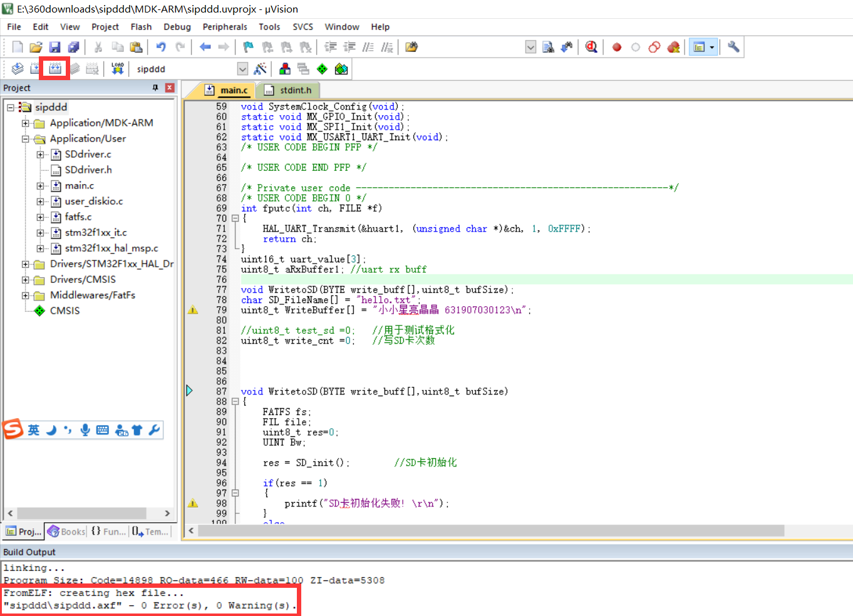Click the Paste clipboard icon
Screen dimensions: 853x616
[136, 47]
